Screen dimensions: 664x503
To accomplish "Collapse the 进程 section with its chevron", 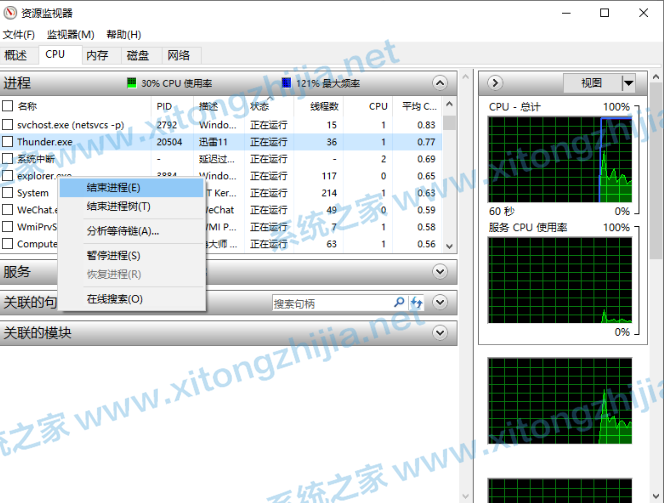I will point(440,83).
